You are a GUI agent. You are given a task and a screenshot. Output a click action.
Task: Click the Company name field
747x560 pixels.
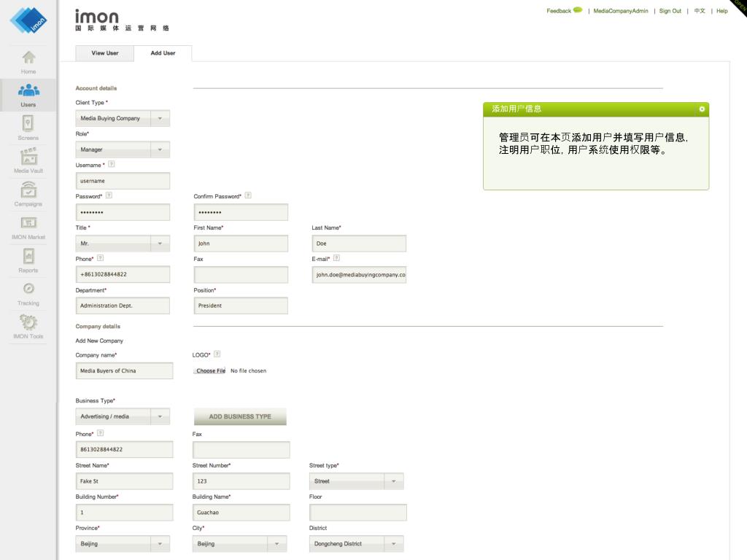coord(124,371)
